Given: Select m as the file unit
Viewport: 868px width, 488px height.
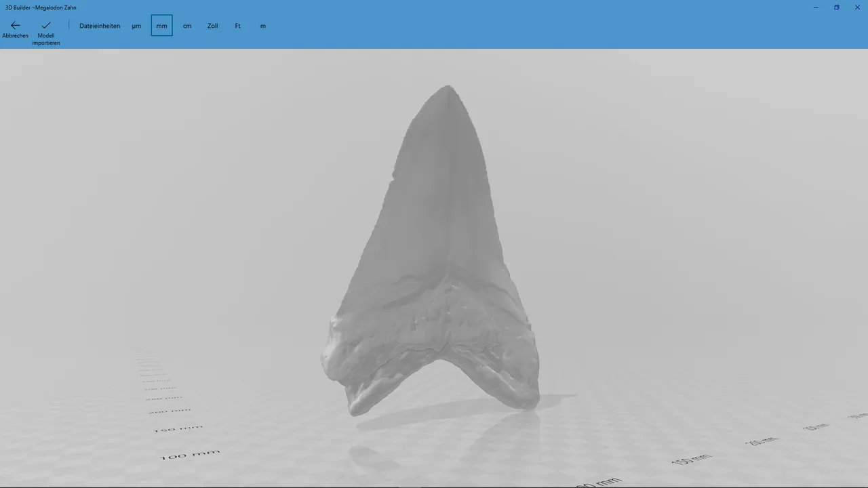Looking at the screenshot, I should click(x=262, y=26).
